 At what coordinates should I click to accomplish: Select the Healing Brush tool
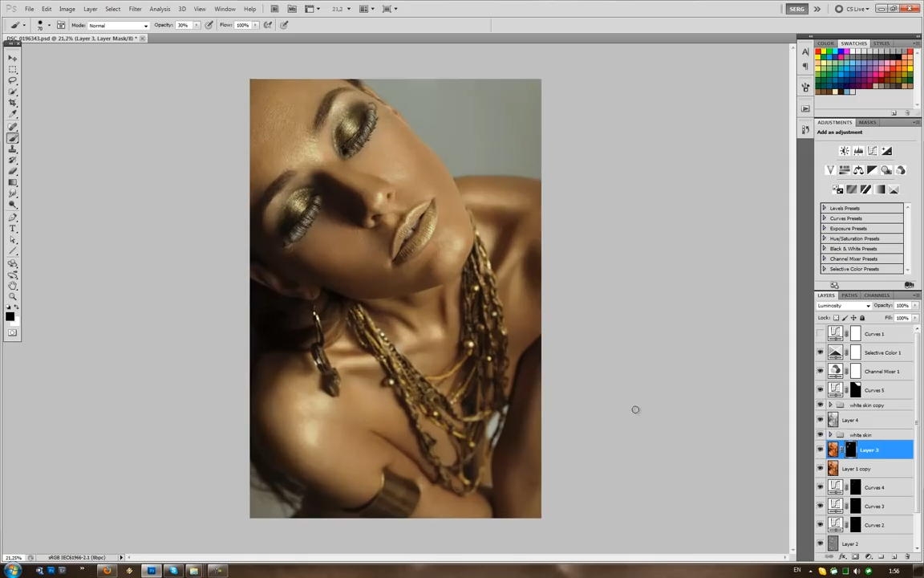pyautogui.click(x=12, y=126)
